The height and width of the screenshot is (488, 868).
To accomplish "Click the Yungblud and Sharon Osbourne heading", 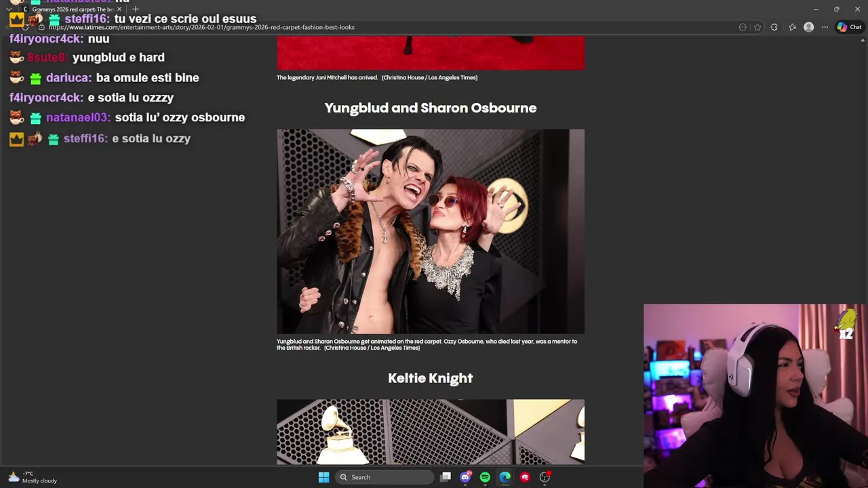I will (x=431, y=108).
